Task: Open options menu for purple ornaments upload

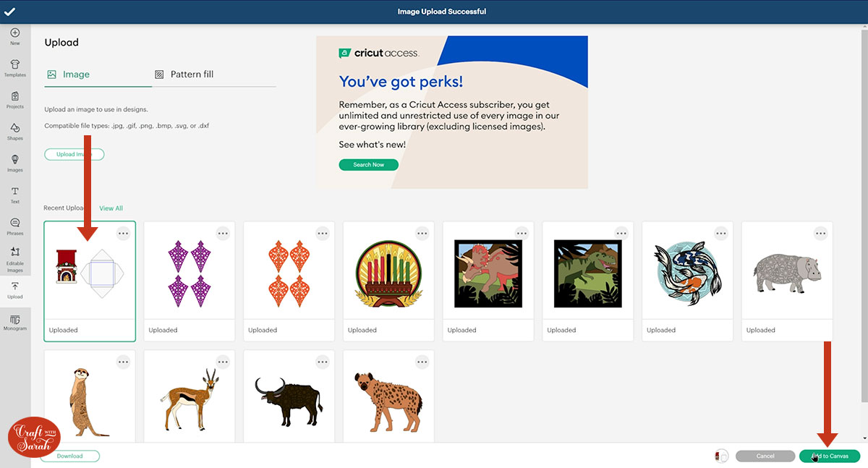Action: pyautogui.click(x=223, y=233)
